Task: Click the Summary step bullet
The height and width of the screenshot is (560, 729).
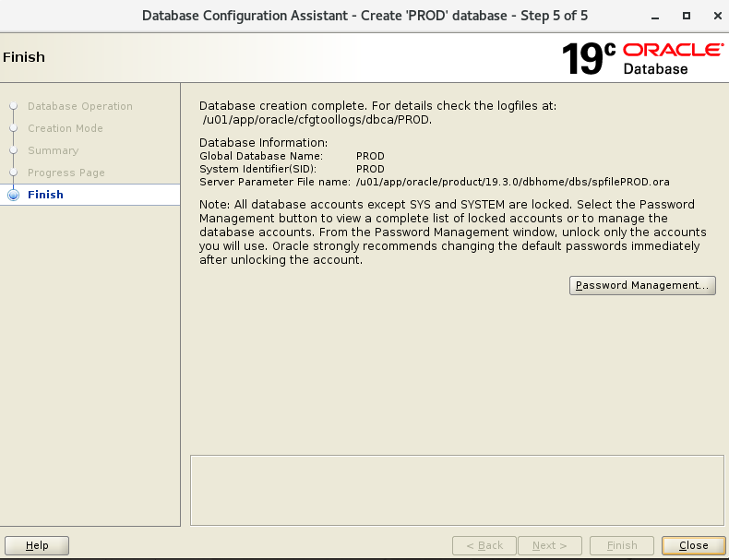Action: (14, 150)
